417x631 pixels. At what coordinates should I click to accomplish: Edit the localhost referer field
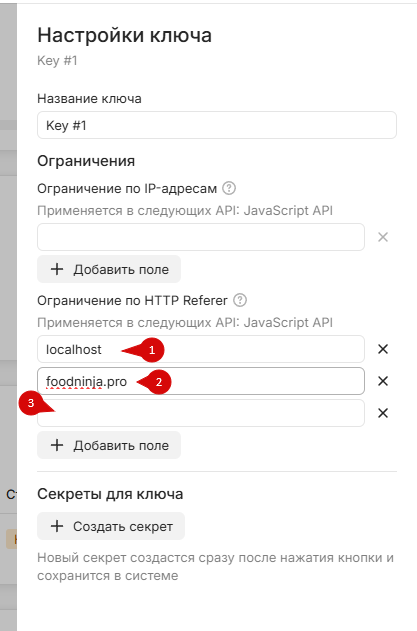pos(201,349)
